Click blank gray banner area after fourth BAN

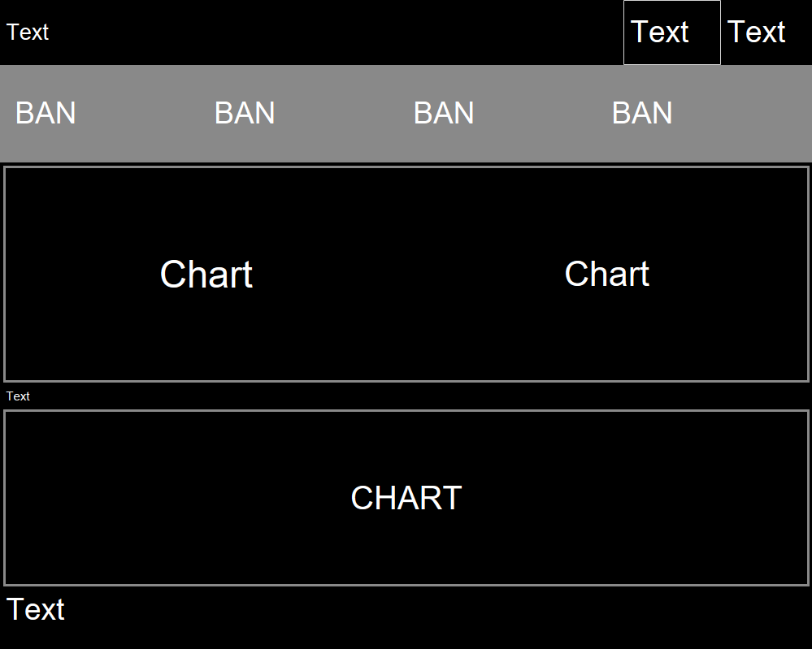click(744, 113)
